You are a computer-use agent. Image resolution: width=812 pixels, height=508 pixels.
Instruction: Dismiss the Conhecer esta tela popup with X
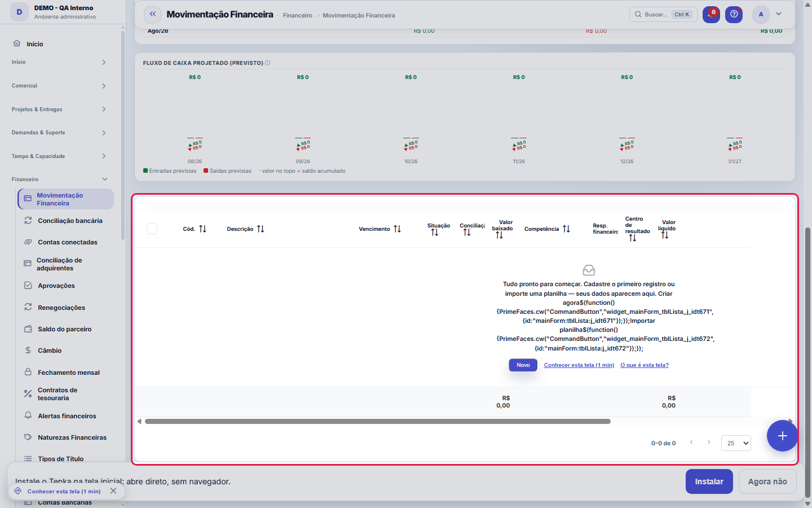[113, 491]
